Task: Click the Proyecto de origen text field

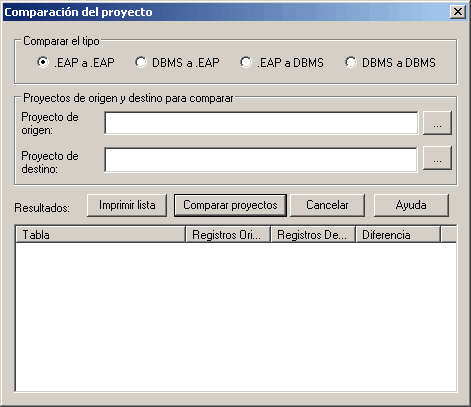Action: point(261,123)
